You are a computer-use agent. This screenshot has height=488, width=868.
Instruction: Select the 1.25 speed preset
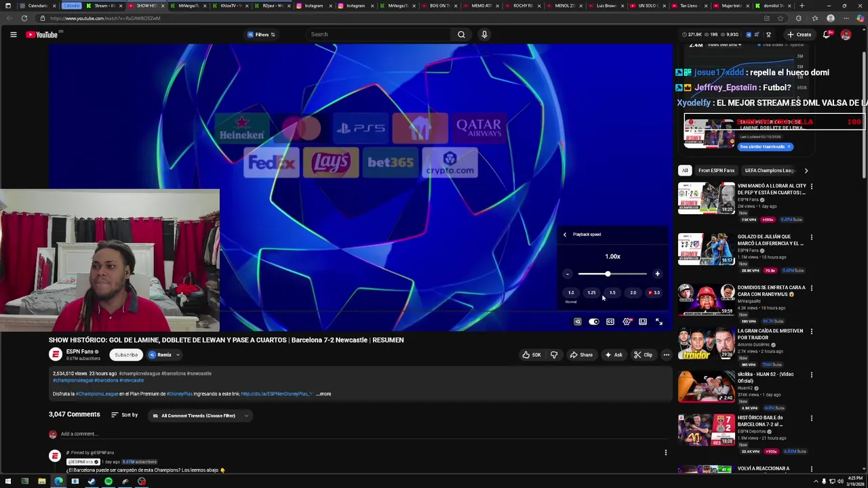click(x=591, y=293)
